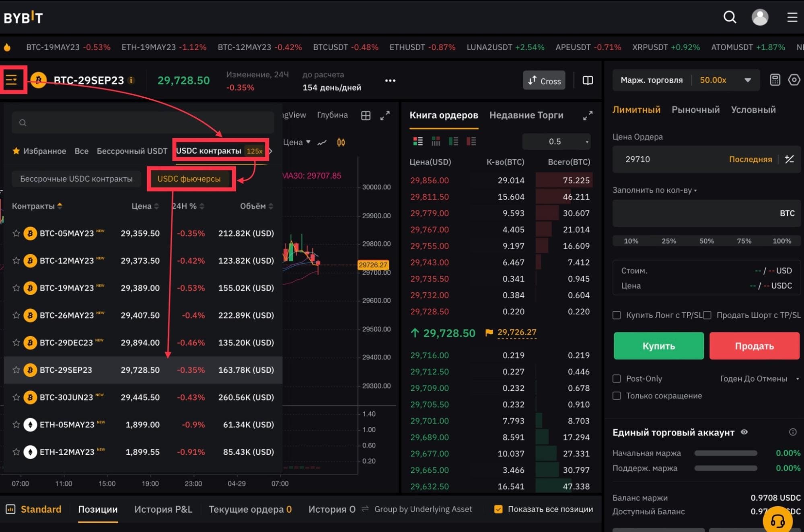Sort contracts by Объём column

(x=257, y=206)
